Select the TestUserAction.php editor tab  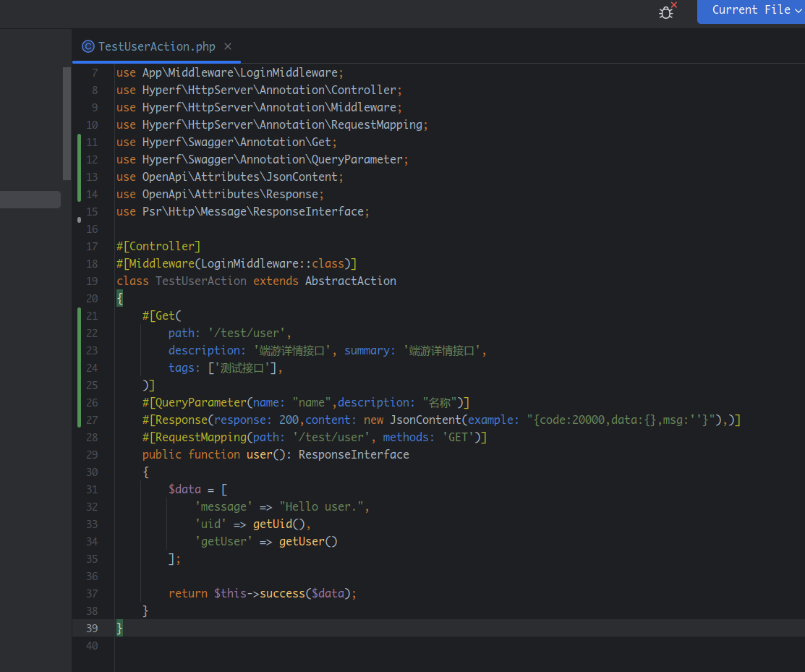(x=156, y=47)
